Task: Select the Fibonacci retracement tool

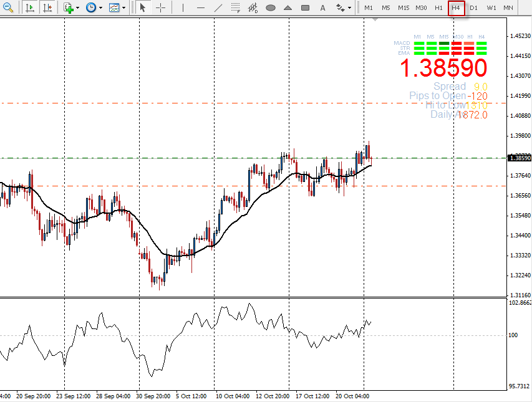Action: [235, 8]
